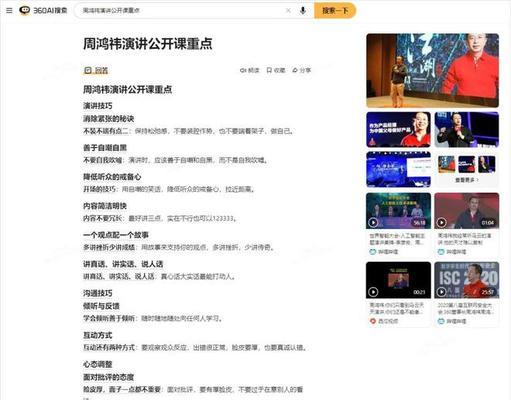Open the hamburger menu icon

tap(9, 11)
